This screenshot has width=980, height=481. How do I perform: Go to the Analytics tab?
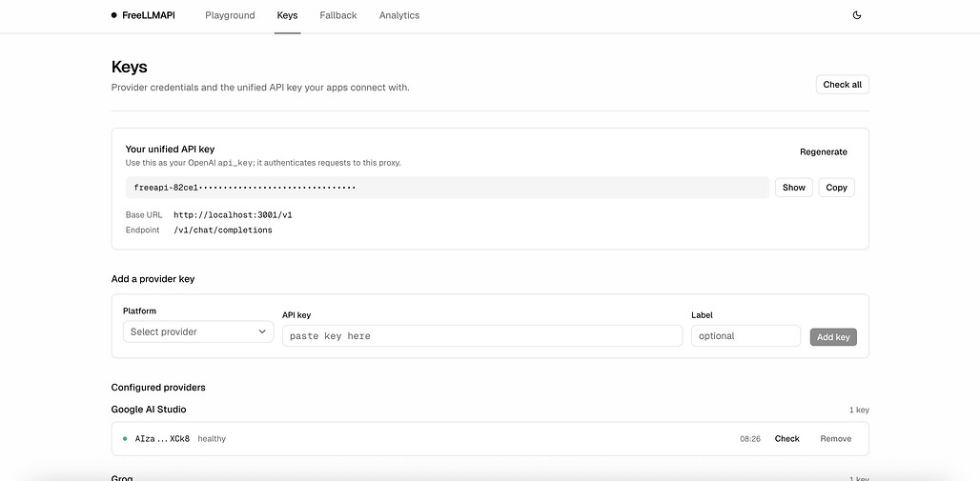[399, 15]
